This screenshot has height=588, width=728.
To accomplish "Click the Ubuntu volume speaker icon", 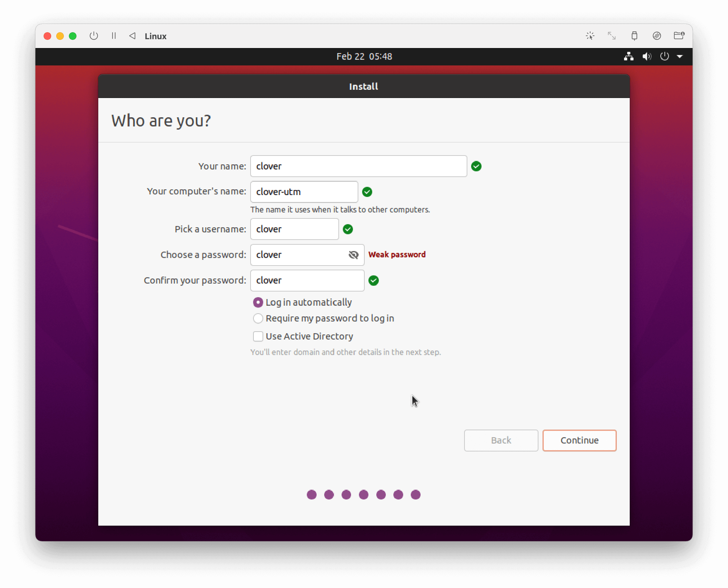I will point(647,57).
